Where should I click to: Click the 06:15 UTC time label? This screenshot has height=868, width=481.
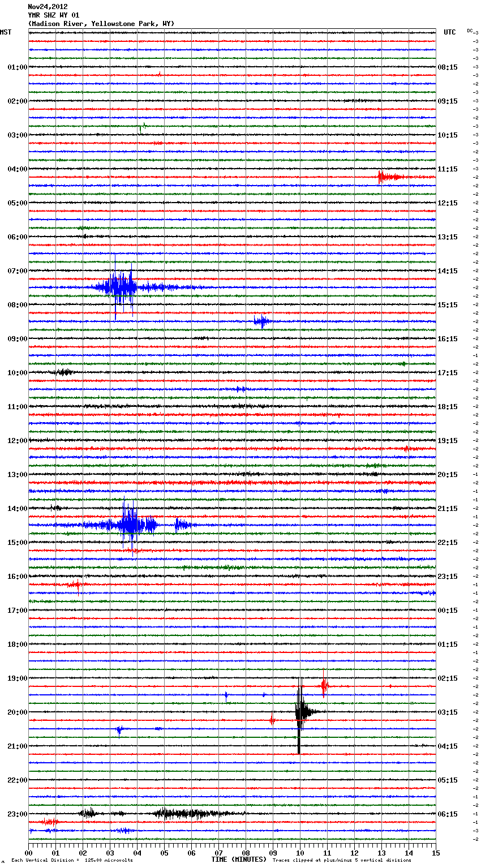[x=448, y=814]
